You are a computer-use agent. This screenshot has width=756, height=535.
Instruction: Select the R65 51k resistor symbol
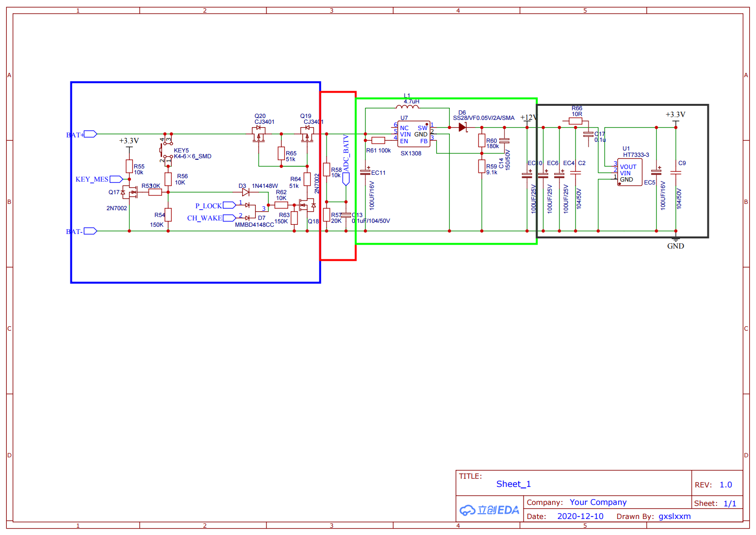click(x=281, y=153)
